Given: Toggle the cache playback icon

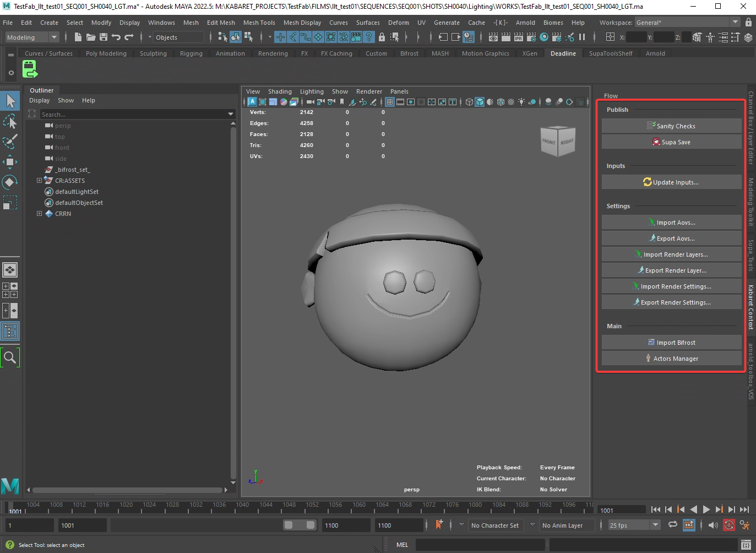Looking at the screenshot, I should [689, 525].
